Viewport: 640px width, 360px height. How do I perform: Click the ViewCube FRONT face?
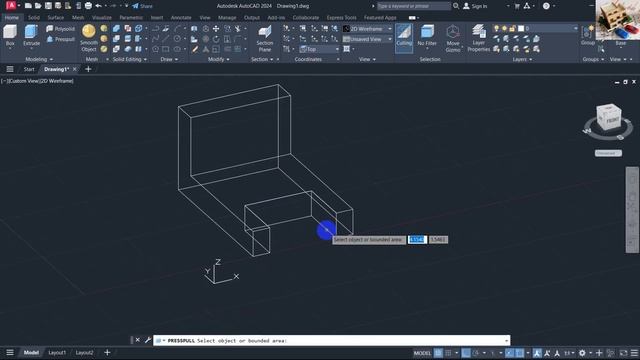[612, 121]
